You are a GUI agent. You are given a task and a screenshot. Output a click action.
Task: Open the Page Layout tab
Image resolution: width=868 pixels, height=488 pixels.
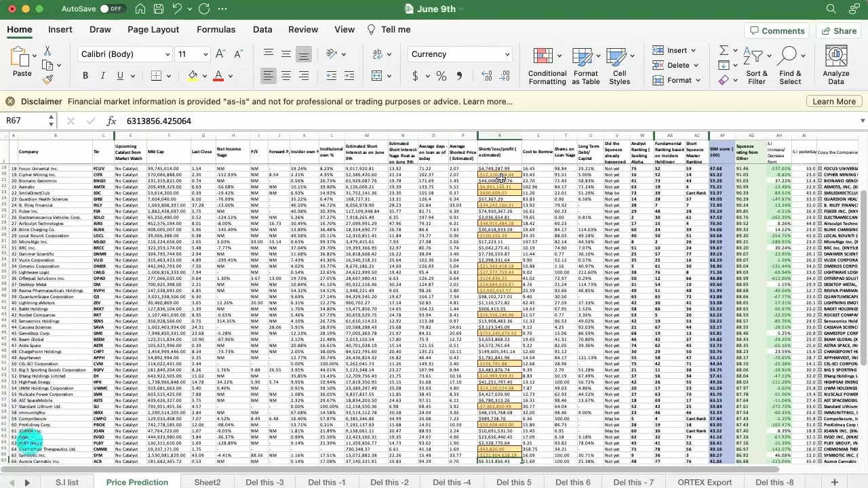(x=153, y=30)
